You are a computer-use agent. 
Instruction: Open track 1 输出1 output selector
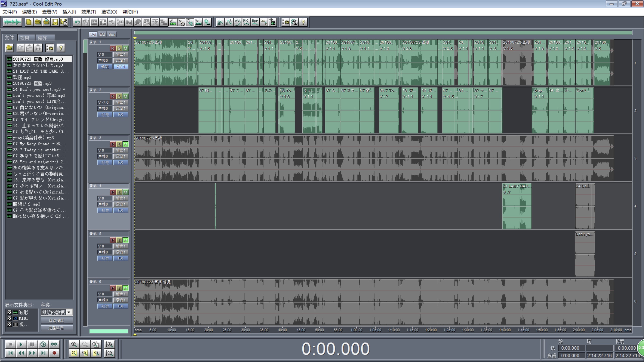click(x=120, y=54)
